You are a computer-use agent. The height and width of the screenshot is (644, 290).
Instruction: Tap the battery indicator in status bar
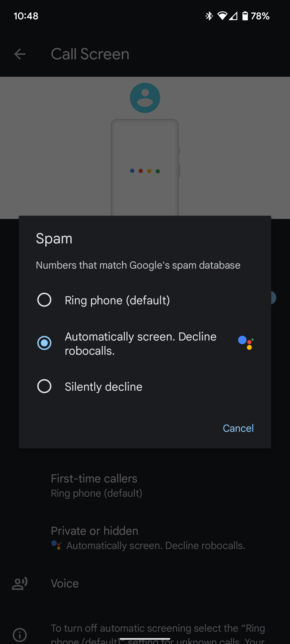(x=245, y=16)
